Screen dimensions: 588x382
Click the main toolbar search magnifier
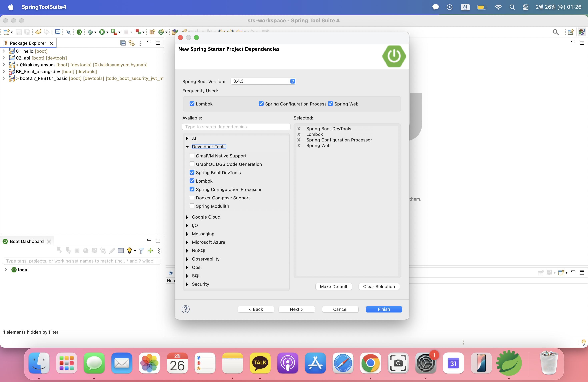556,32
